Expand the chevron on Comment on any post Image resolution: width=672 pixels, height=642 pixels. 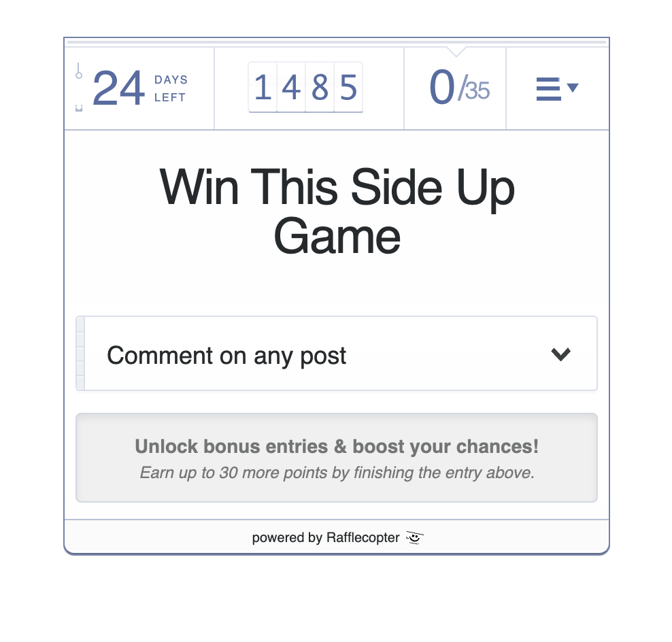coord(560,354)
